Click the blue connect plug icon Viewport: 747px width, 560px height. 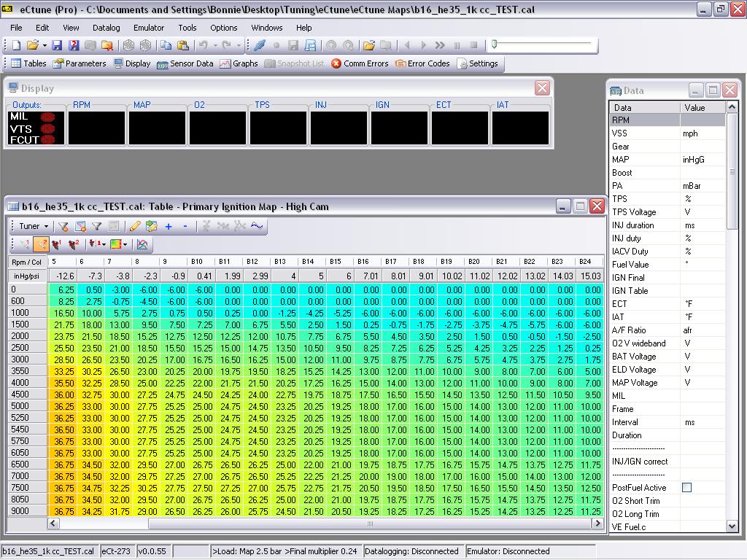260,45
